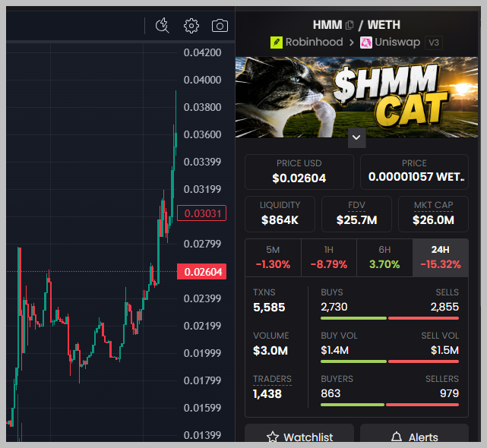The image size is (487, 448).
Task: Open the quick search lightning icon
Action: click(162, 26)
